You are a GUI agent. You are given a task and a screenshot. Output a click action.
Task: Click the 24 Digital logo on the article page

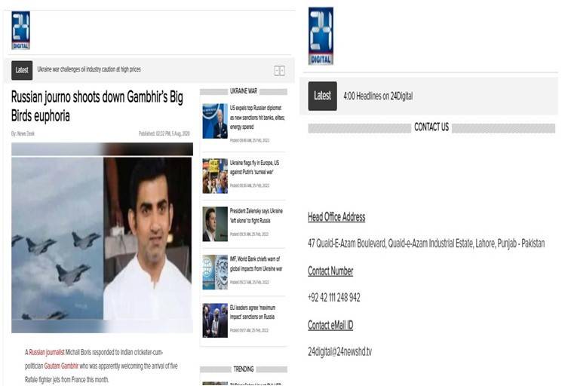point(20,30)
